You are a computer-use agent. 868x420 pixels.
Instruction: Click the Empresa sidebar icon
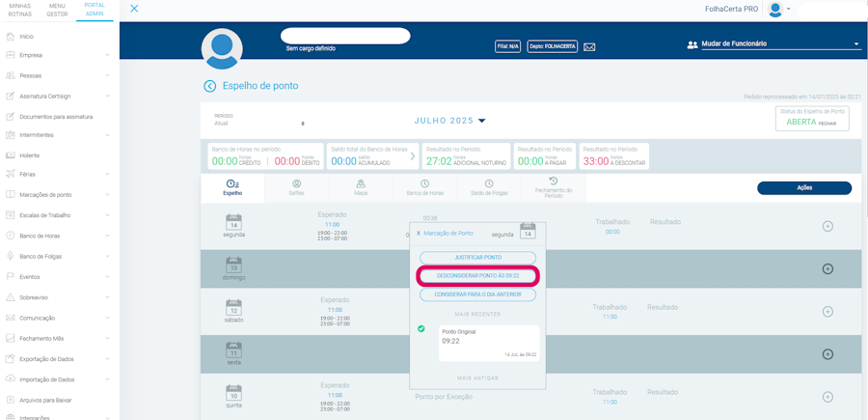[x=10, y=55]
